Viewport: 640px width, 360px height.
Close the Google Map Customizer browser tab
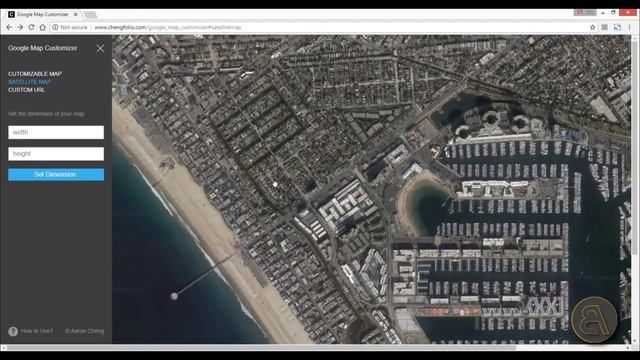(76, 14)
